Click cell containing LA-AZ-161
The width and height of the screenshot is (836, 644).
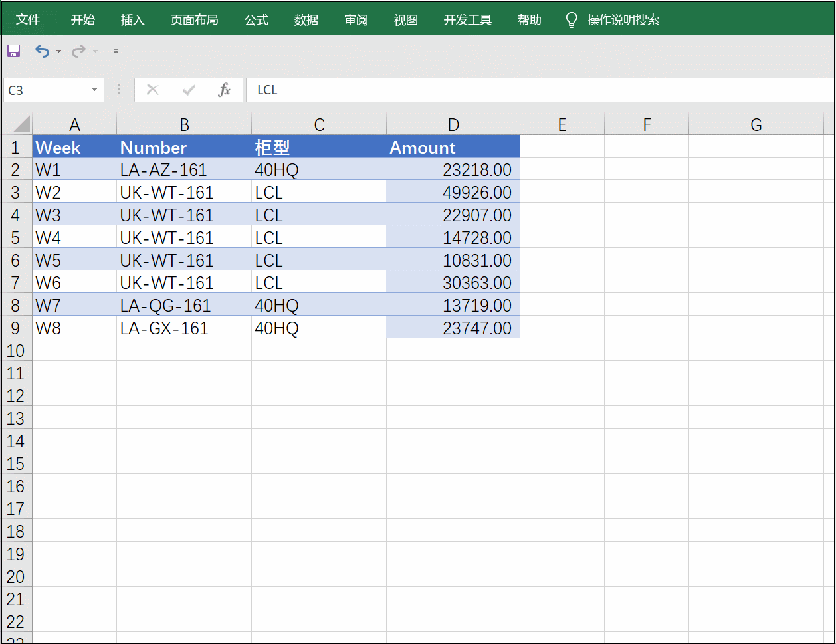(x=184, y=169)
